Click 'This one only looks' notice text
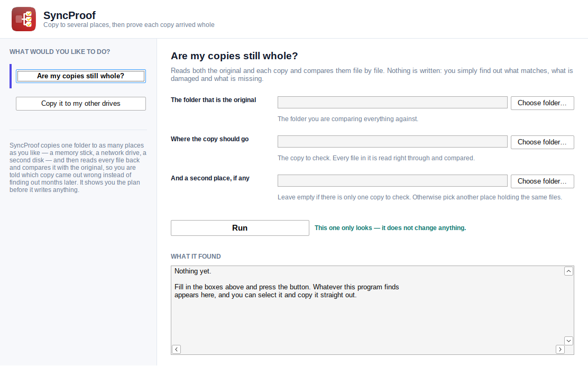The height and width of the screenshot is (384, 588). tap(390, 228)
